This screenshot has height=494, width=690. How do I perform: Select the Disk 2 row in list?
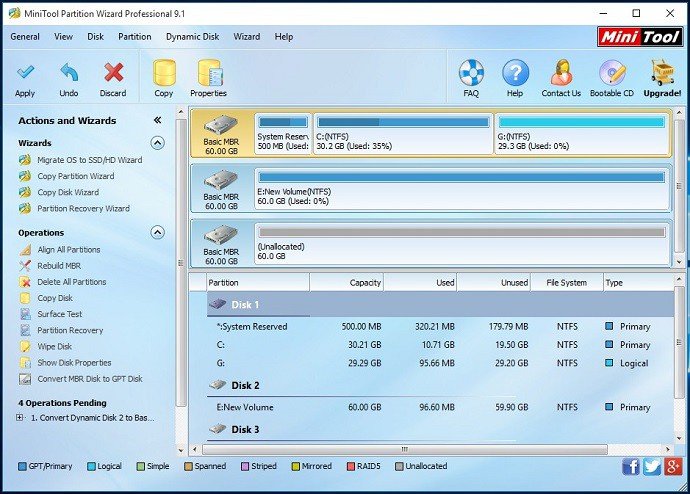click(440, 385)
